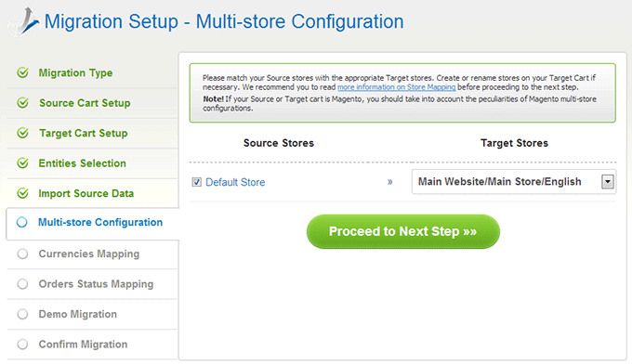Click the green checkmark beside Target Cart Setup
The image size is (632, 364).
[x=22, y=133]
